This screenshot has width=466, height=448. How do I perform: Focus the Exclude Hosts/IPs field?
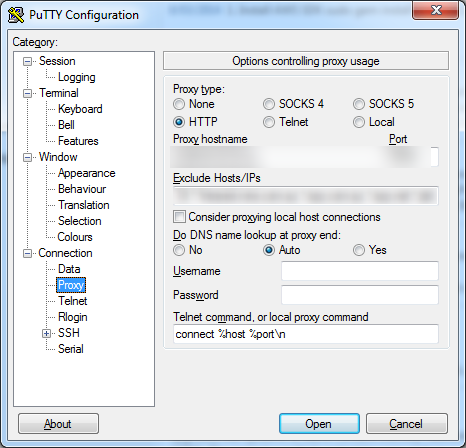click(305, 196)
